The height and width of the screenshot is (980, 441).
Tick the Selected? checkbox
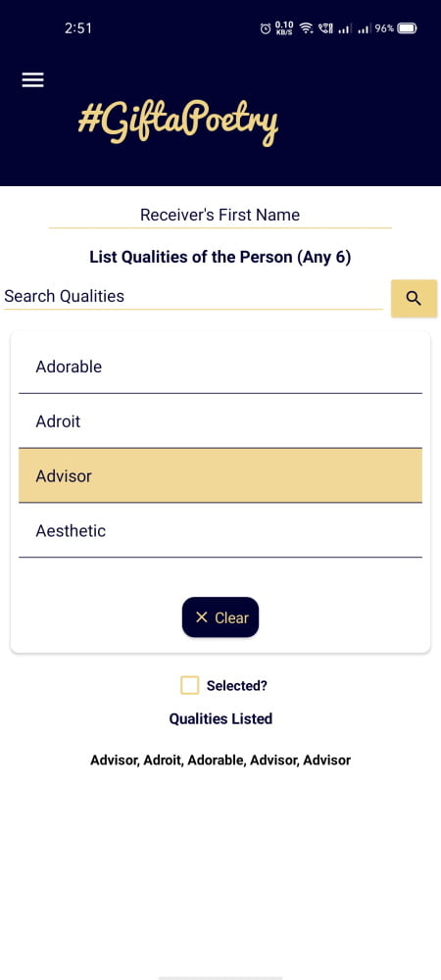click(x=189, y=685)
